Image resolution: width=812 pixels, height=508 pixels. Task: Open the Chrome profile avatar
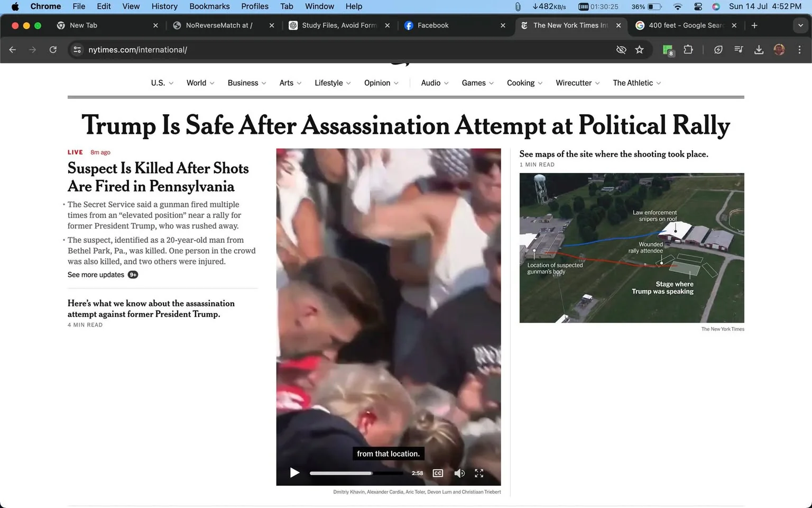[779, 50]
